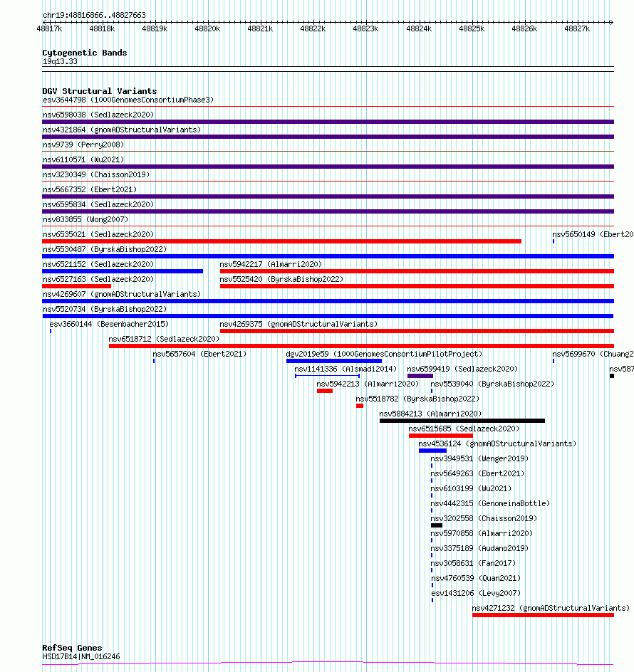
Task: Click nsv3058631 (Fan2017) label
Action: 473,564
